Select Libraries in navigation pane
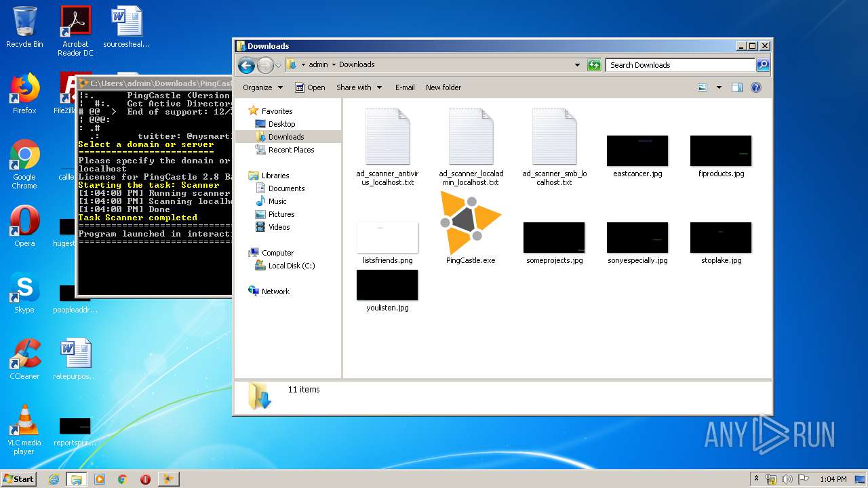This screenshot has height=488, width=868. point(275,176)
